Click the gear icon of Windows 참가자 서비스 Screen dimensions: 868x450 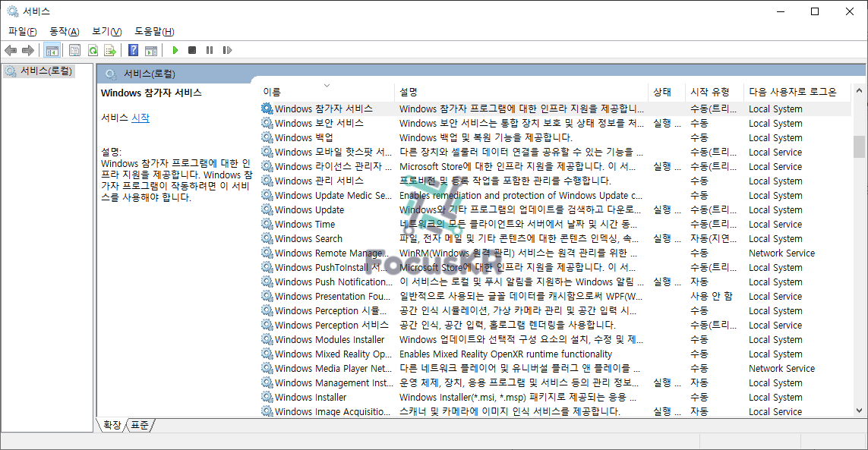pos(267,109)
